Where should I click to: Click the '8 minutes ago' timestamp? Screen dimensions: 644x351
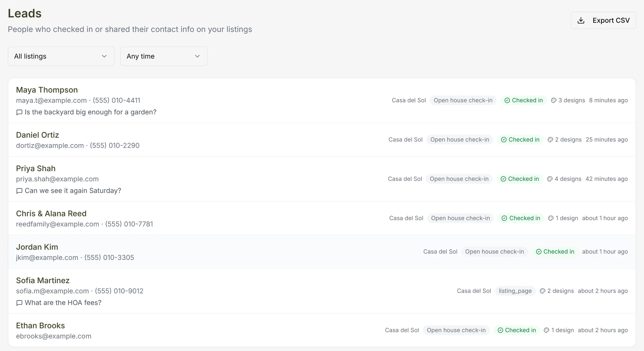click(608, 100)
